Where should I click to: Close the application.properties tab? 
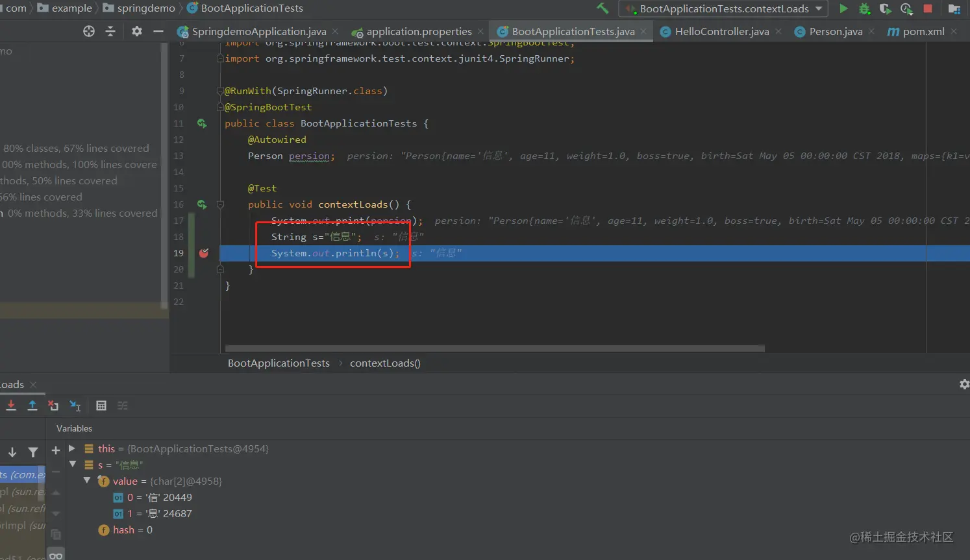(480, 31)
